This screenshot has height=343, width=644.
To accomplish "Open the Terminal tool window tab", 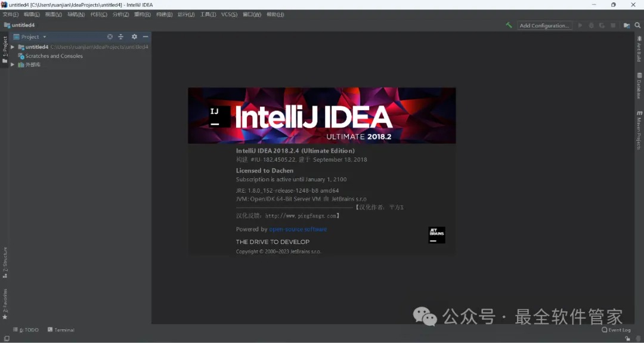I will pyautogui.click(x=61, y=330).
